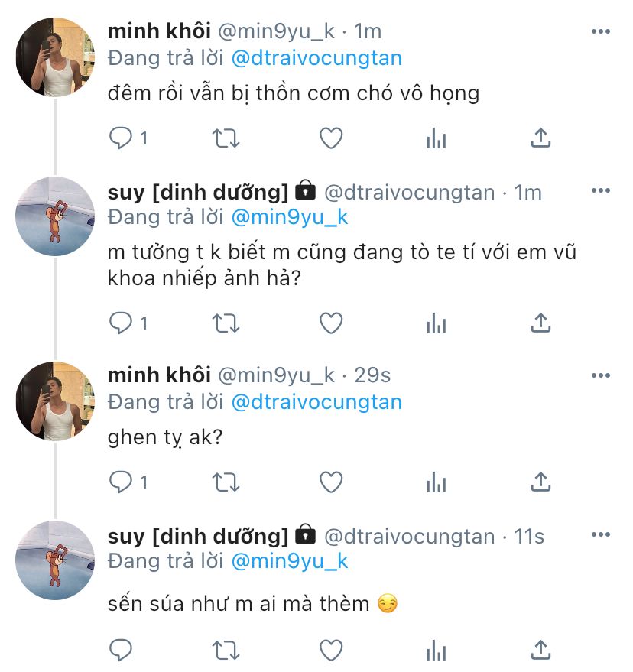Open @dtraivocungtan mention in first tweet
This screenshot has width=633, height=672.
(316, 58)
